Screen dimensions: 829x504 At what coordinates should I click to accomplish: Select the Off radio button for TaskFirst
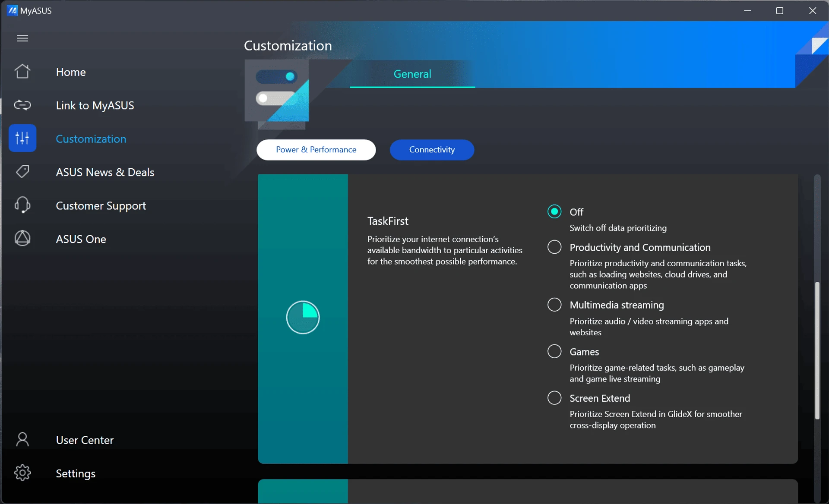point(554,211)
